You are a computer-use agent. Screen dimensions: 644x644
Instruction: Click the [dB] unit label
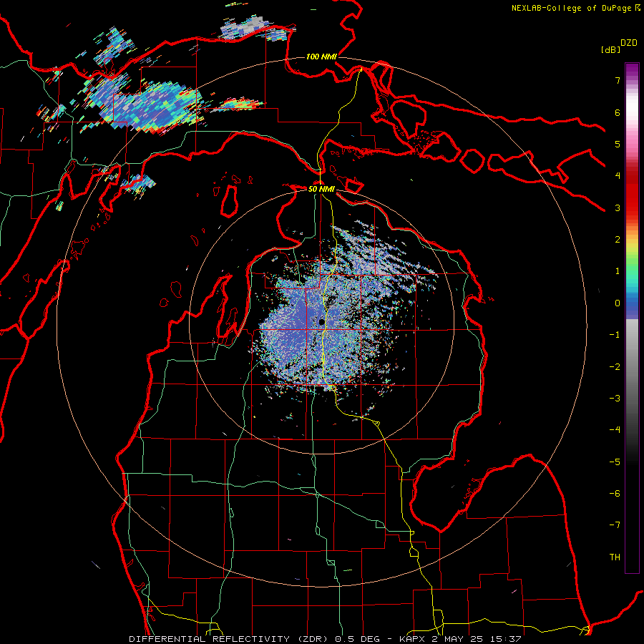pyautogui.click(x=610, y=49)
